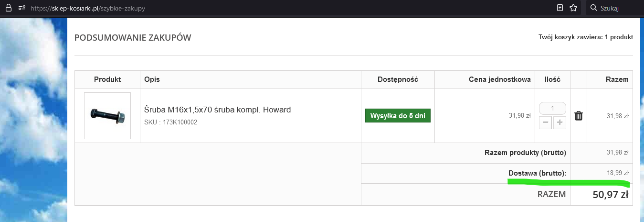The width and height of the screenshot is (644, 222).
Task: Click the Dostawa (brutto) label
Action: coord(537,173)
